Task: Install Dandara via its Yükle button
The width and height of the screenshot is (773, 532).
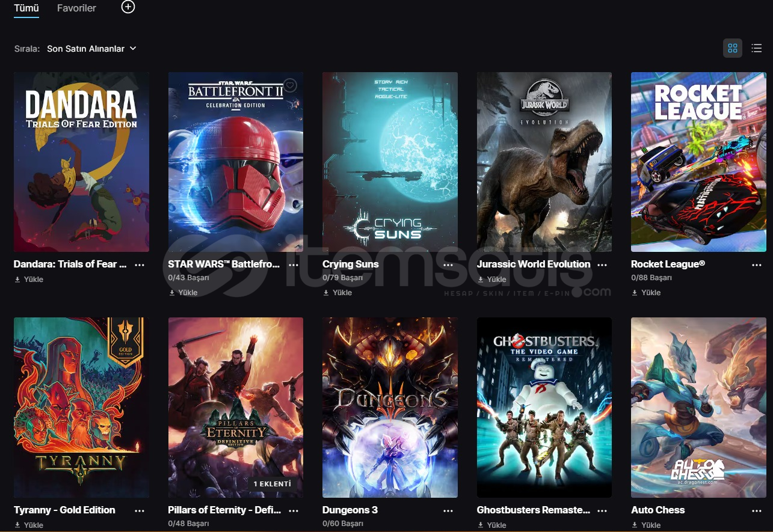Action: click(29, 280)
